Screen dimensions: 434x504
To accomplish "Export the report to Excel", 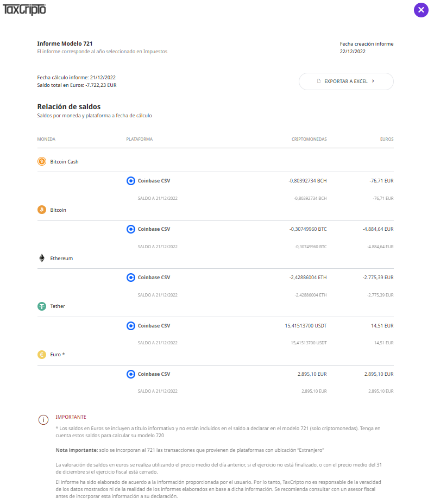I will (x=346, y=81).
